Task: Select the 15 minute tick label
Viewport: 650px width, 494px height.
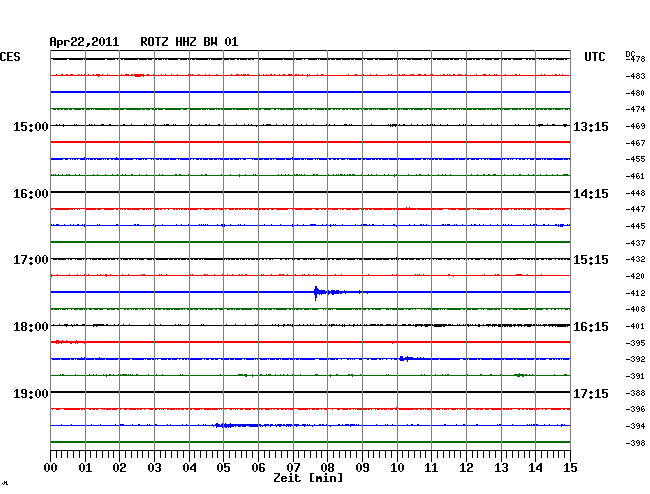Action: 570,468
